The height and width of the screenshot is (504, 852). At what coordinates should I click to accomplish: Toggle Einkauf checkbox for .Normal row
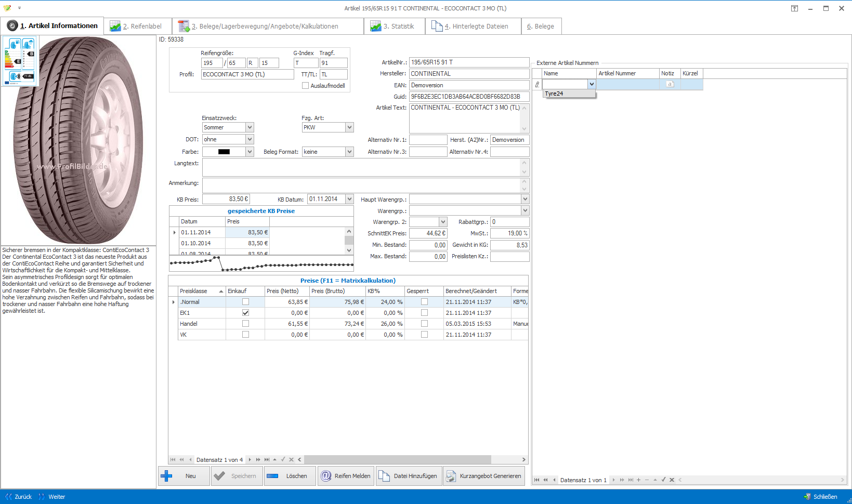pos(245,302)
